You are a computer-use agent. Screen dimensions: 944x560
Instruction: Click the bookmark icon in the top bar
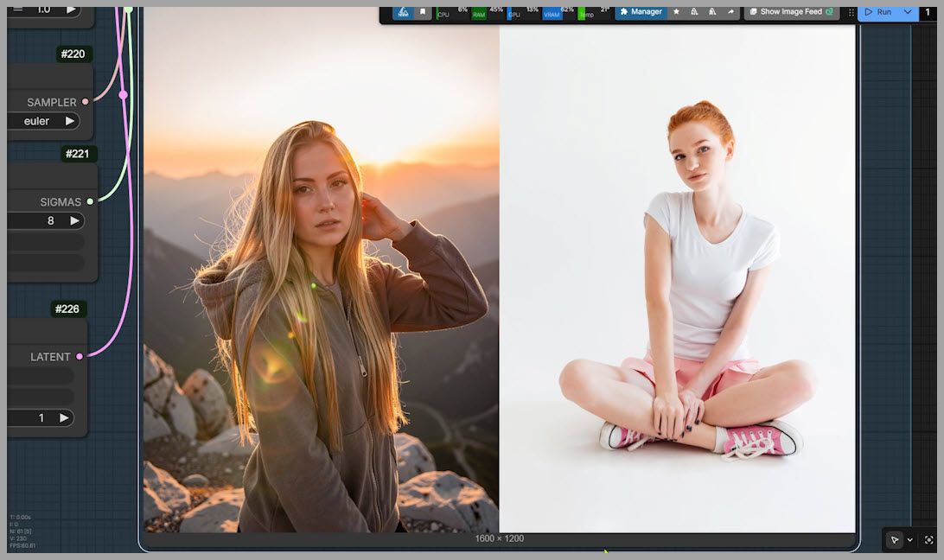tap(423, 12)
